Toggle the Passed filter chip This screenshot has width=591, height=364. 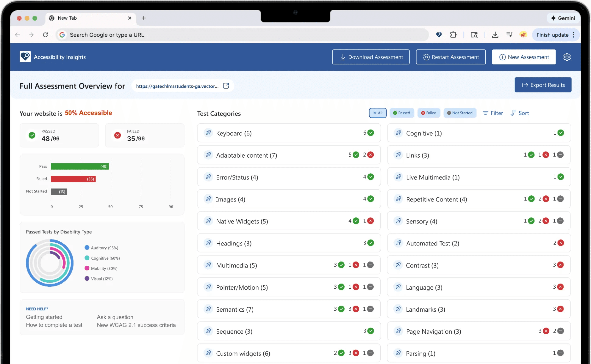pyautogui.click(x=402, y=113)
